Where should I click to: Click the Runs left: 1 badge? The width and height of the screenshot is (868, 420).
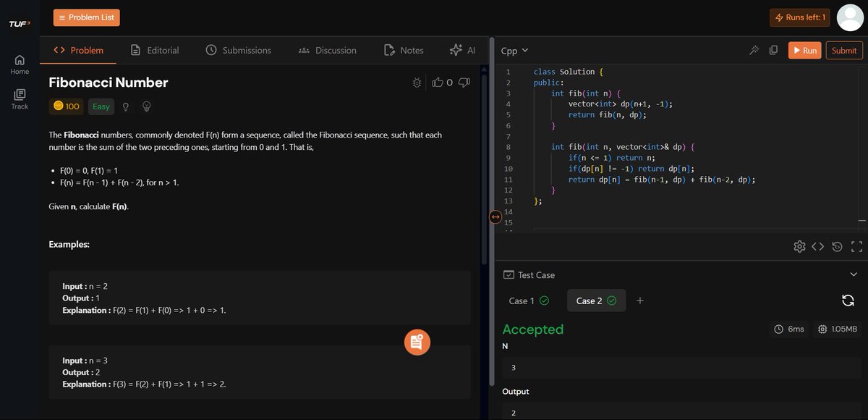click(800, 17)
